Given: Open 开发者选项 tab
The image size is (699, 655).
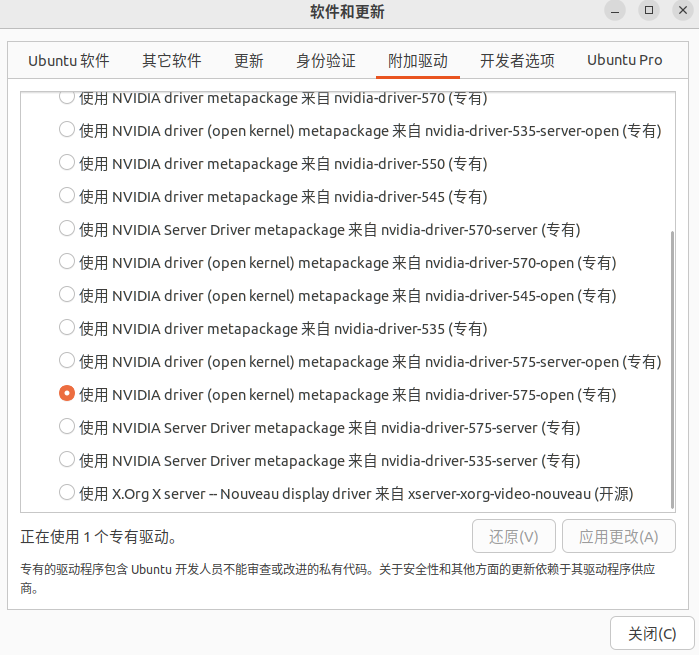Looking at the screenshot, I should [517, 61].
